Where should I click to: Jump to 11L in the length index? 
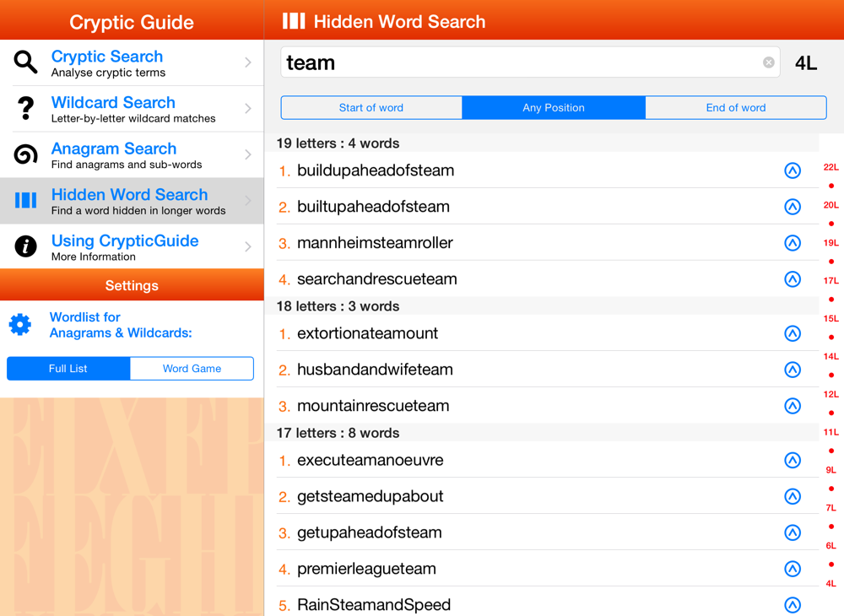point(831,432)
